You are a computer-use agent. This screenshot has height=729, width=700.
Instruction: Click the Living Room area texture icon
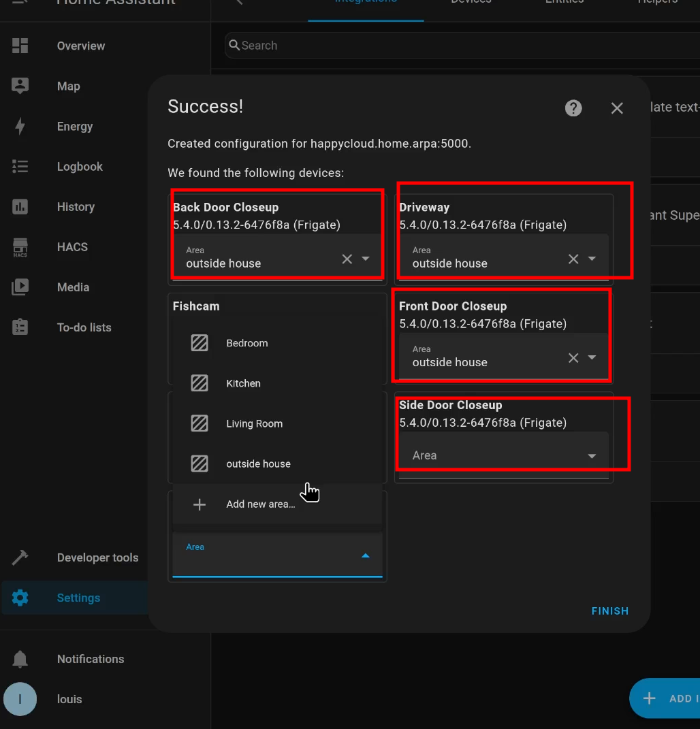200,423
